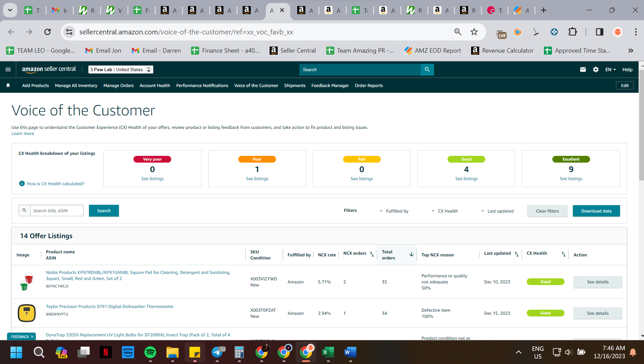644x364 pixels.
Task: Click the bookmark flag icon in navigation bar
Action: [x=8, y=85]
